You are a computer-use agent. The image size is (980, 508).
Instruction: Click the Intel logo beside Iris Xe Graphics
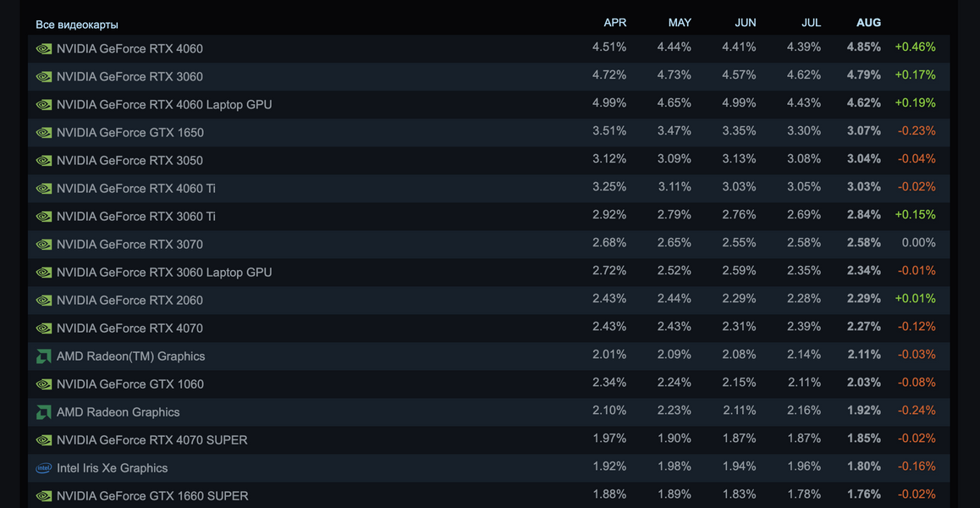tap(44, 468)
